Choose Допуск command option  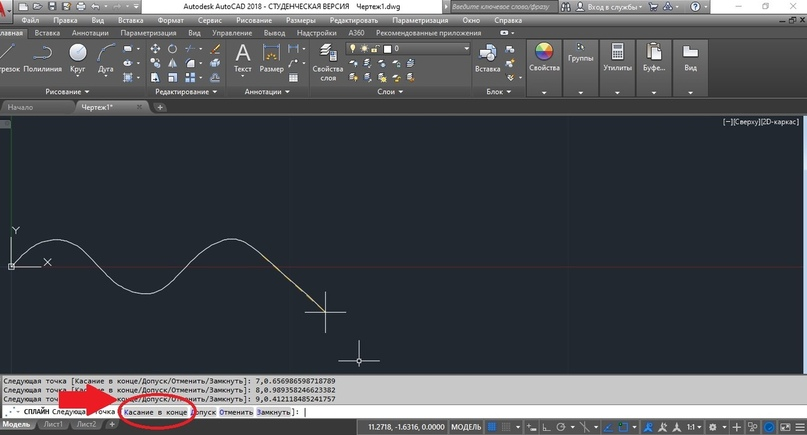pos(203,412)
